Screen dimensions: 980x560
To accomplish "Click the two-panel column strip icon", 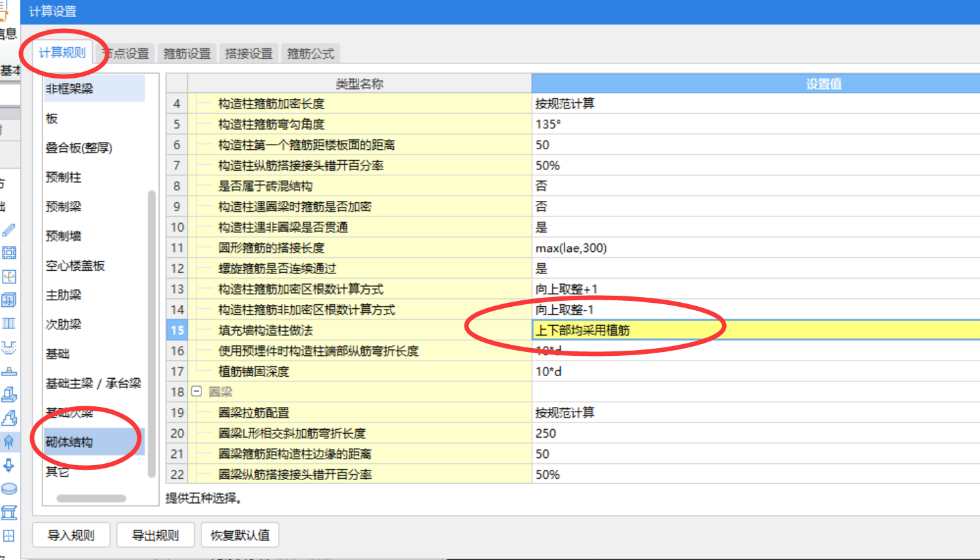I will (9, 324).
